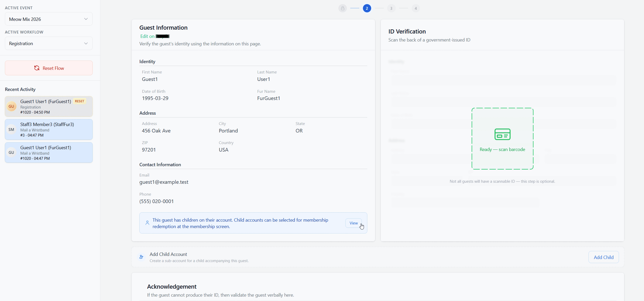Click the Last Name value User1
Screen dimensions: 644x301
pyautogui.click(x=264, y=79)
